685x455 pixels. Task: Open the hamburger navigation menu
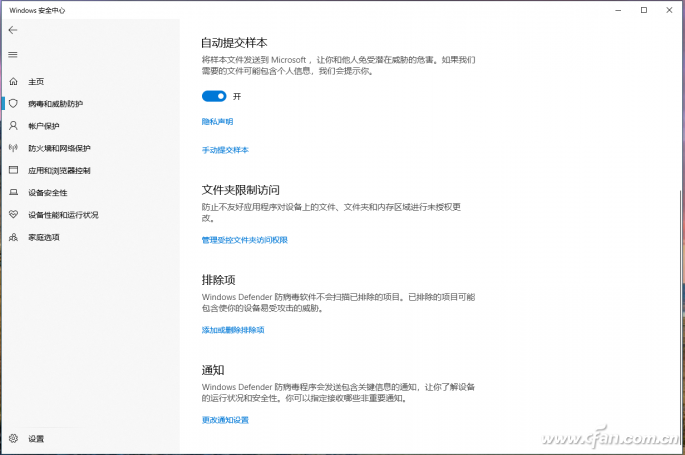coord(13,55)
